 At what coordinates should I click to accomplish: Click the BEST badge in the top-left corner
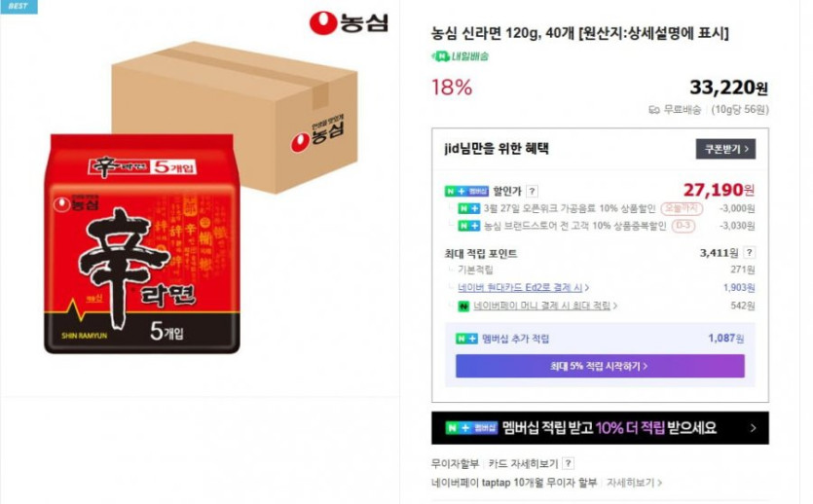18,6
